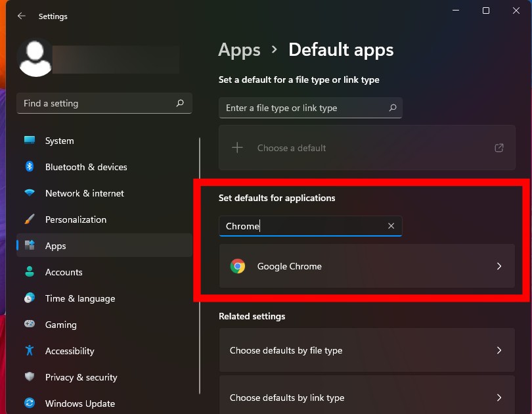532x414 pixels.
Task: Click the Settings window title text
Action: tap(53, 16)
